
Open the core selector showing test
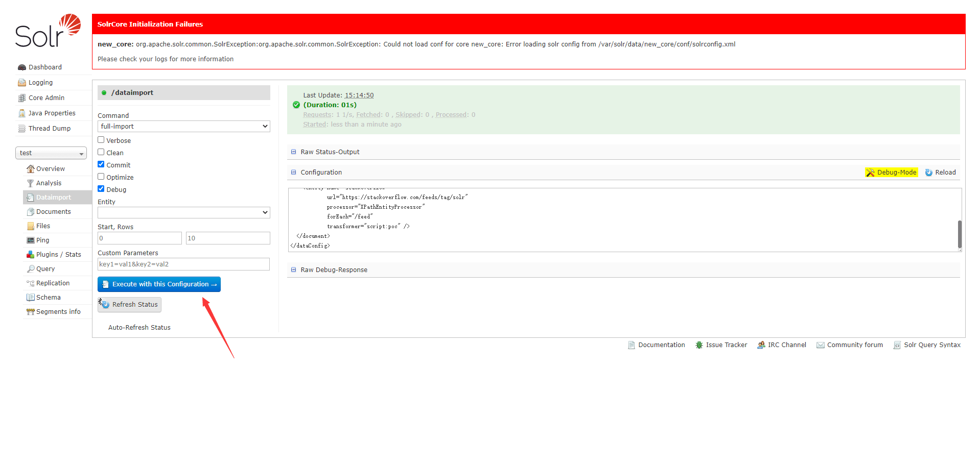tap(51, 153)
